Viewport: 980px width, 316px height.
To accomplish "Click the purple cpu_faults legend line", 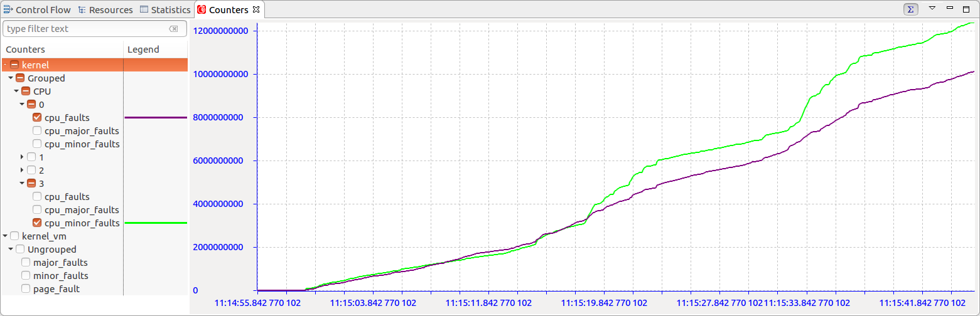I will coord(156,118).
